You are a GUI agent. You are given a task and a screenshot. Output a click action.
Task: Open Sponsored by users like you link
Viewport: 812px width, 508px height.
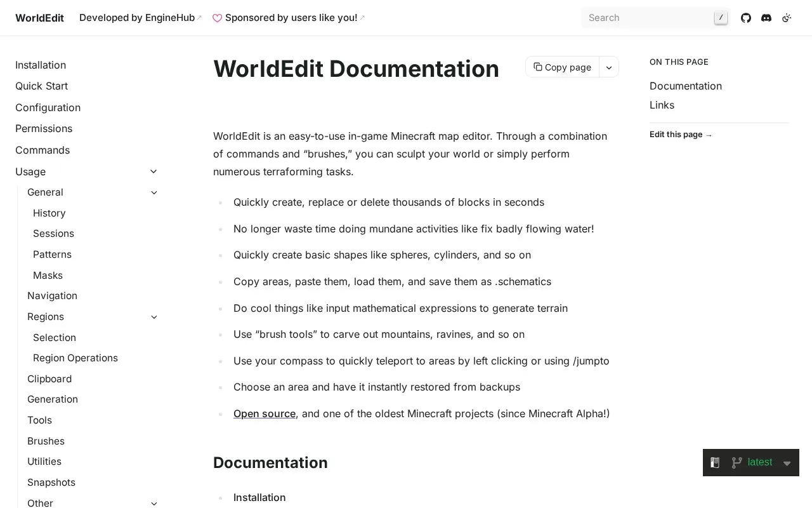click(x=289, y=18)
